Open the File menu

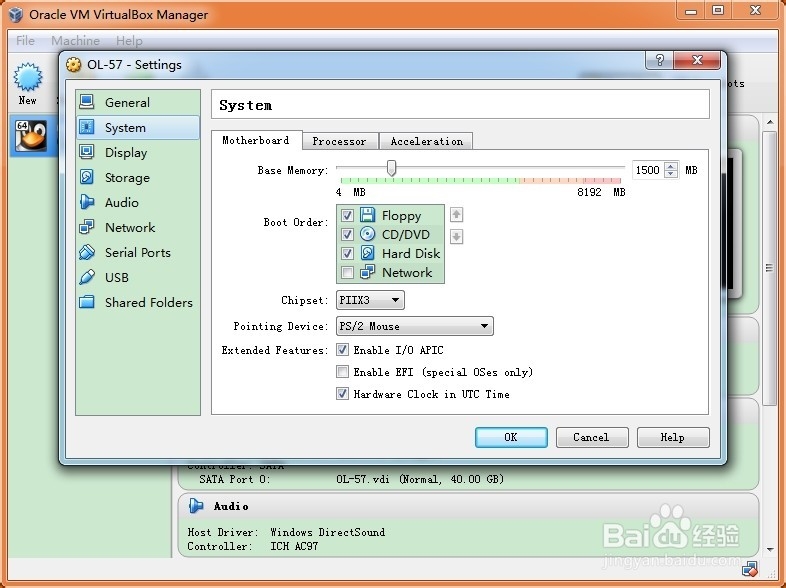coord(25,40)
